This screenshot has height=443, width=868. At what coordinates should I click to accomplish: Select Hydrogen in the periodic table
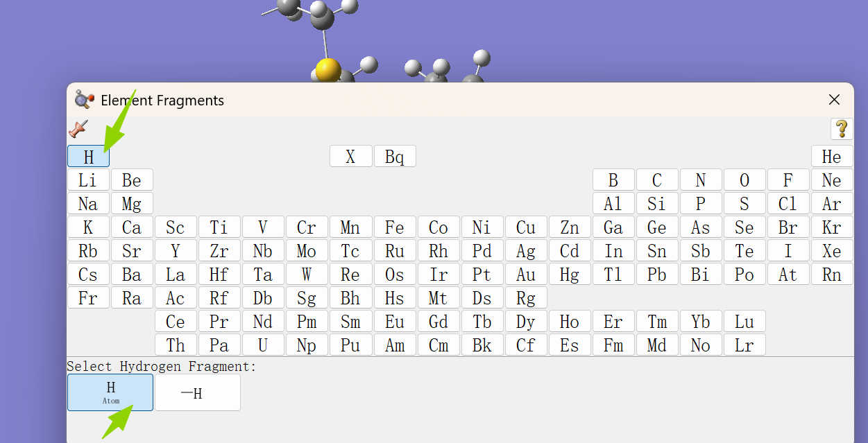[x=88, y=157]
